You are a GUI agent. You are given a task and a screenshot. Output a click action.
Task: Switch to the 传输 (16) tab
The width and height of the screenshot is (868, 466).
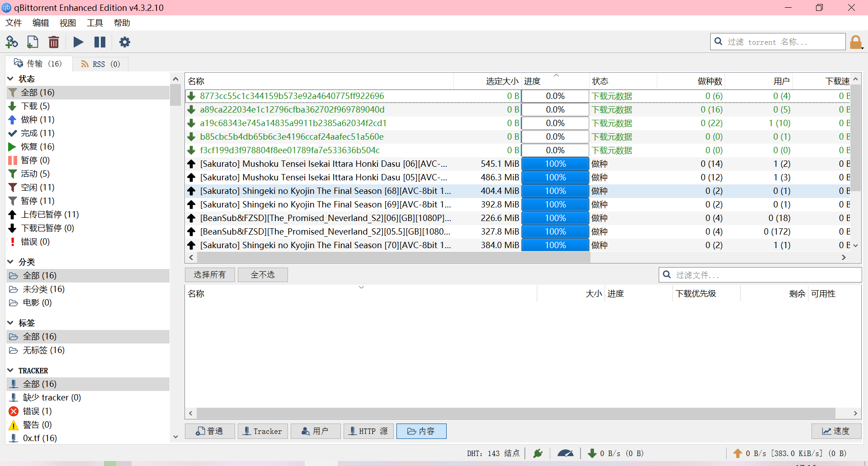(x=38, y=64)
